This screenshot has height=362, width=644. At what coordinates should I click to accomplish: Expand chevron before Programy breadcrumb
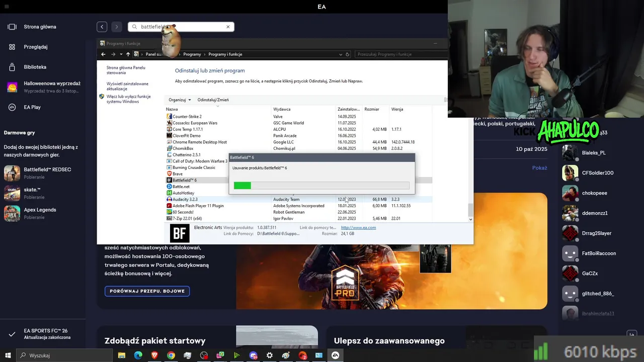click(x=180, y=54)
